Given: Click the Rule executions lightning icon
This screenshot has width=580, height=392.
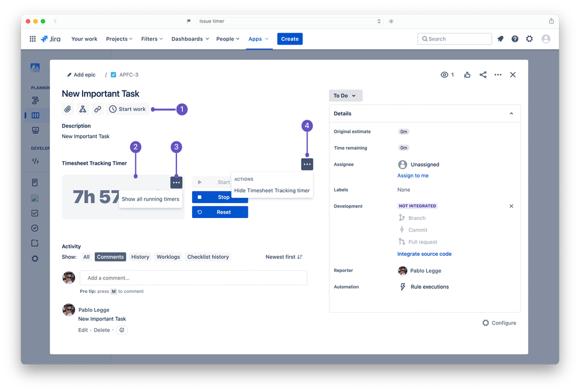Looking at the screenshot, I should click(403, 286).
